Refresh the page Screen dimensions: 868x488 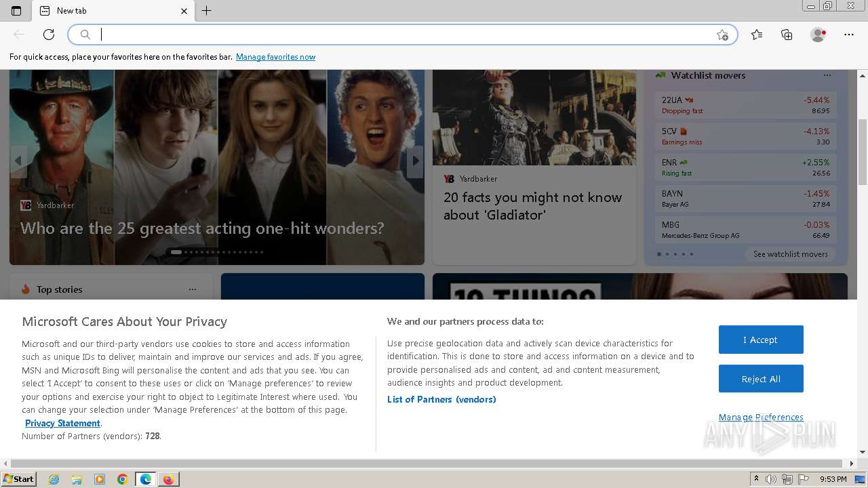[49, 35]
